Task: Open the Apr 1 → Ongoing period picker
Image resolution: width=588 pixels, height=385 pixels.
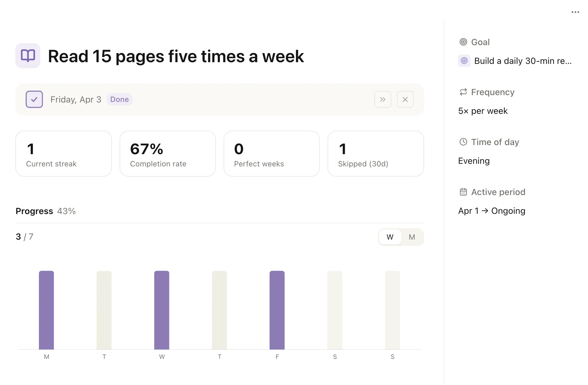Action: [x=491, y=211]
